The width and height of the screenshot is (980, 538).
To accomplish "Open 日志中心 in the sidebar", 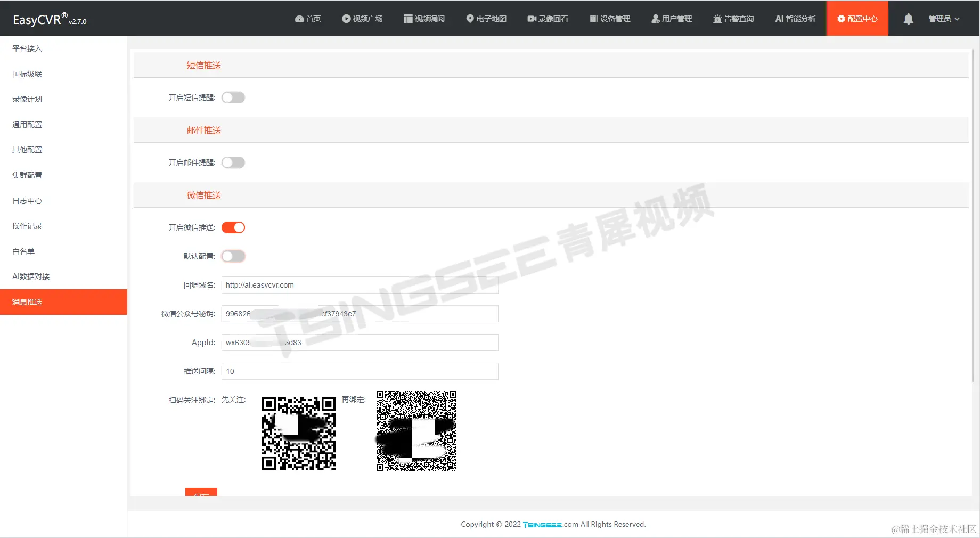I will point(63,201).
